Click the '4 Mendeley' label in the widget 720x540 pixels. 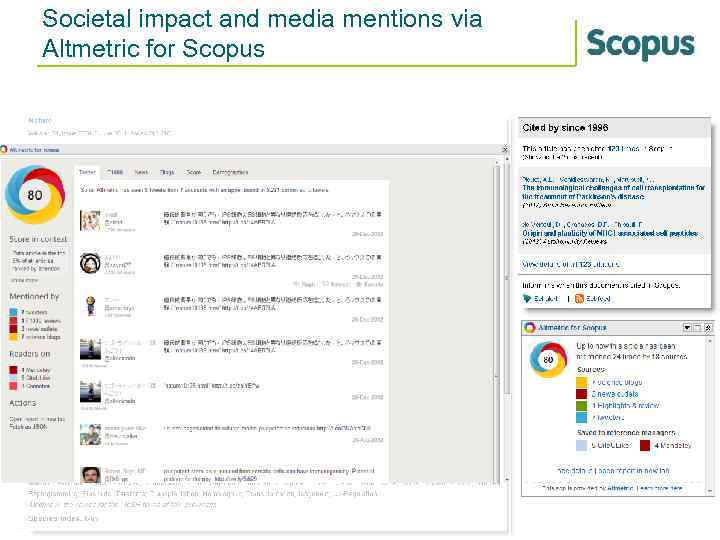coord(673,445)
